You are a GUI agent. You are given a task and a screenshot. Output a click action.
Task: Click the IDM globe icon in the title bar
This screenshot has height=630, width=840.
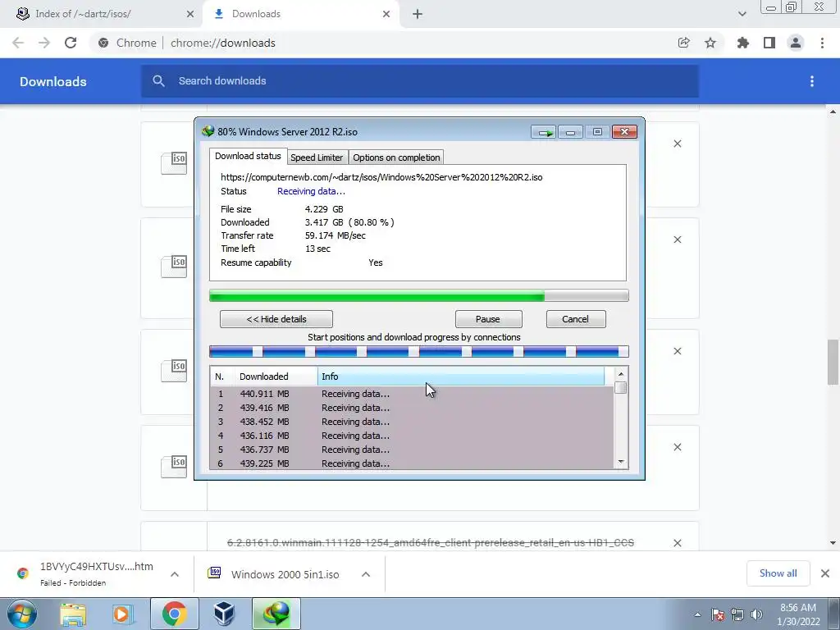(x=208, y=131)
